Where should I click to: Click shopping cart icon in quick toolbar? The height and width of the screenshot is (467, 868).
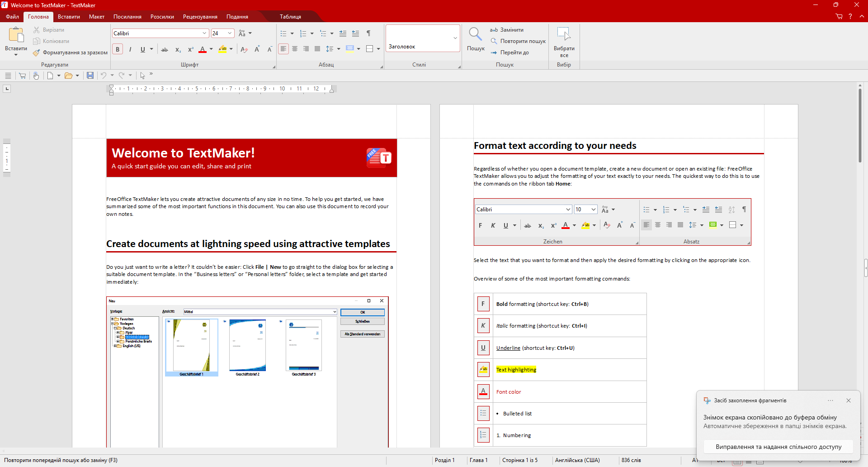coord(22,76)
